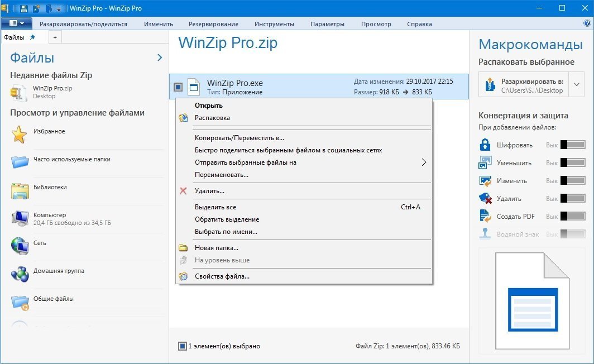The height and width of the screenshot is (364, 594).
Task: Select Переименовать in the context menu
Action: click(x=221, y=175)
